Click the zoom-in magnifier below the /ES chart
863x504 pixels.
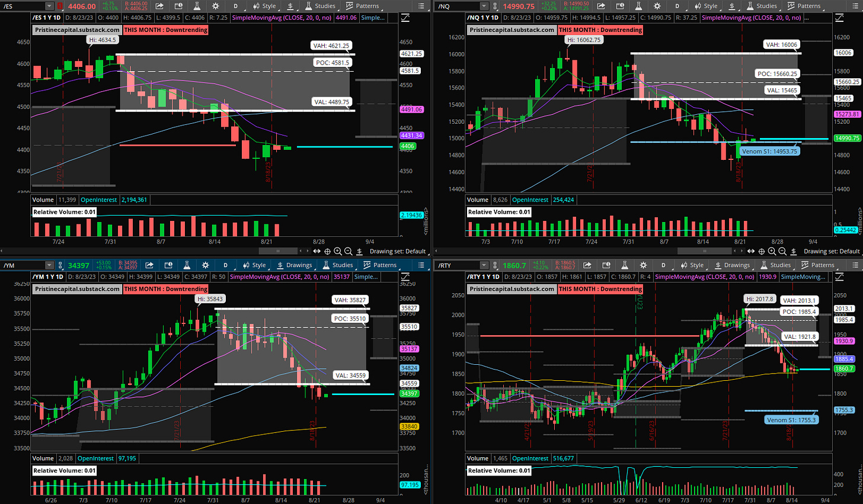tap(338, 251)
